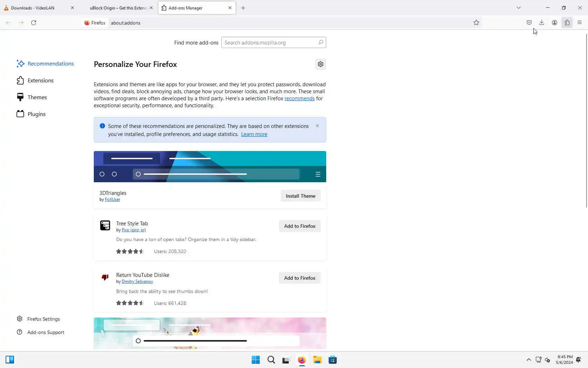The image size is (588, 368).
Task: Open the Downloads panel icon
Action: [x=542, y=23]
